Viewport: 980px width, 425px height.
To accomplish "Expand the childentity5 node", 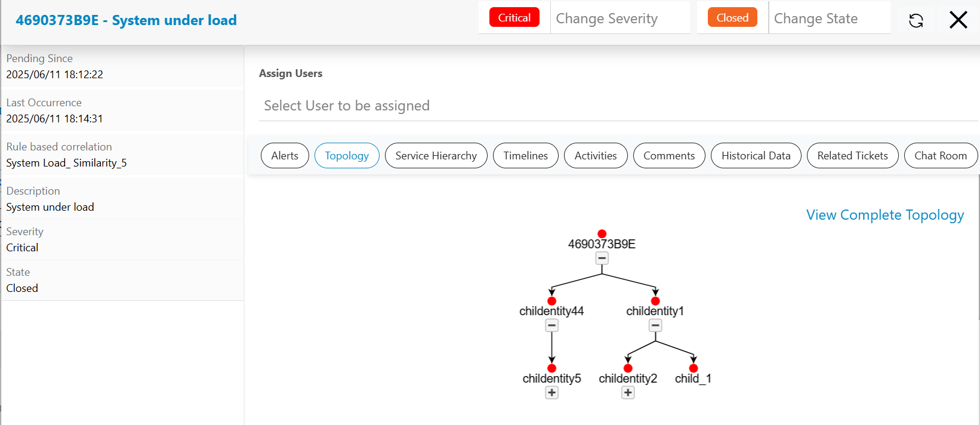I will 551,393.
